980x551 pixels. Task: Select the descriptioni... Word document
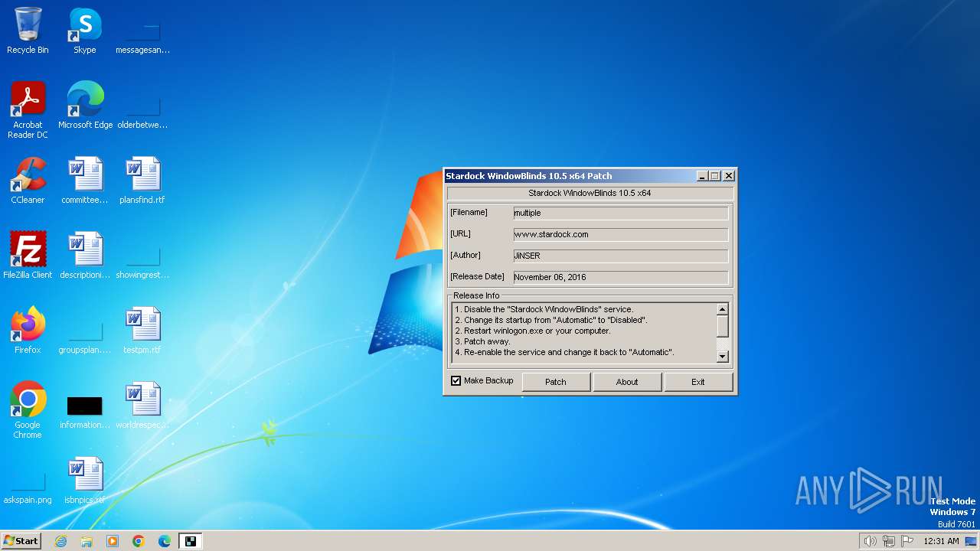point(85,256)
